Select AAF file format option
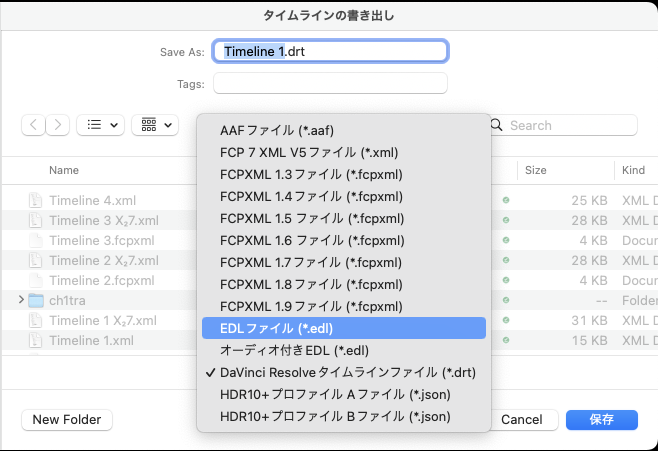Screen dimensions: 658x451 276,131
